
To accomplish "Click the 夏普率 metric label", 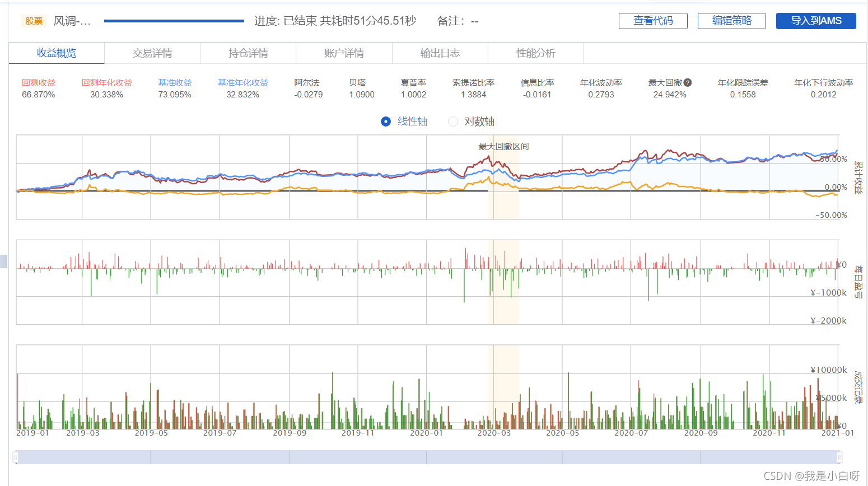I will (x=413, y=82).
